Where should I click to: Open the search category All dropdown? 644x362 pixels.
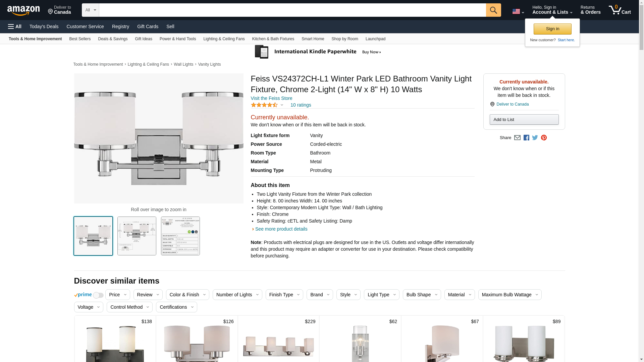pos(90,10)
